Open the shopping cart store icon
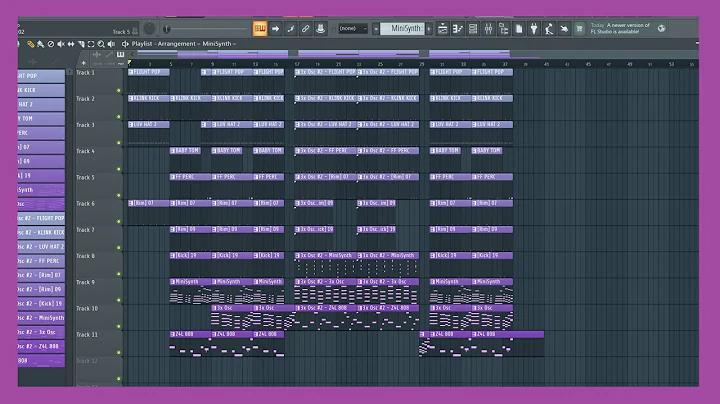Image resolution: width=720 pixels, height=404 pixels. click(x=579, y=29)
